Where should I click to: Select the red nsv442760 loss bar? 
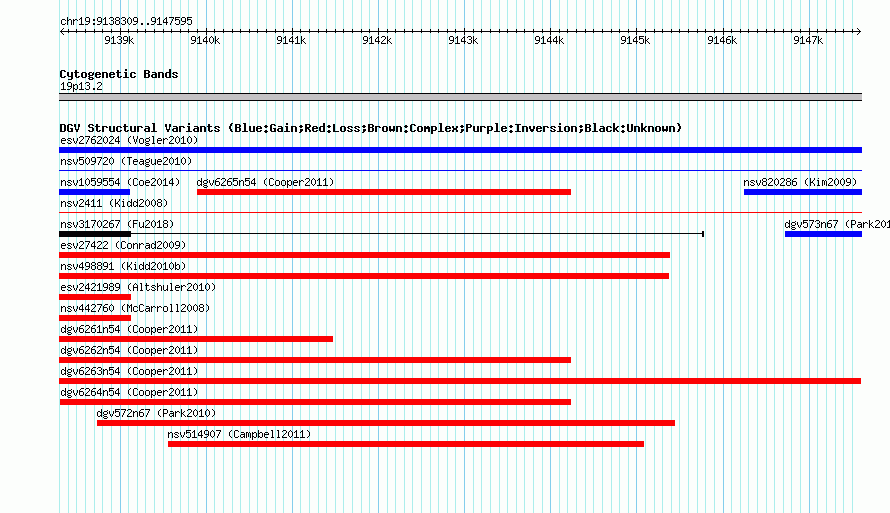95,318
